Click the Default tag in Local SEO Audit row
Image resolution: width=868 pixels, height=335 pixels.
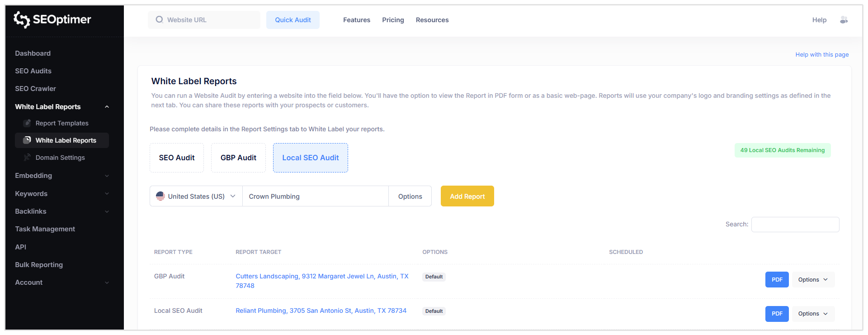click(434, 311)
